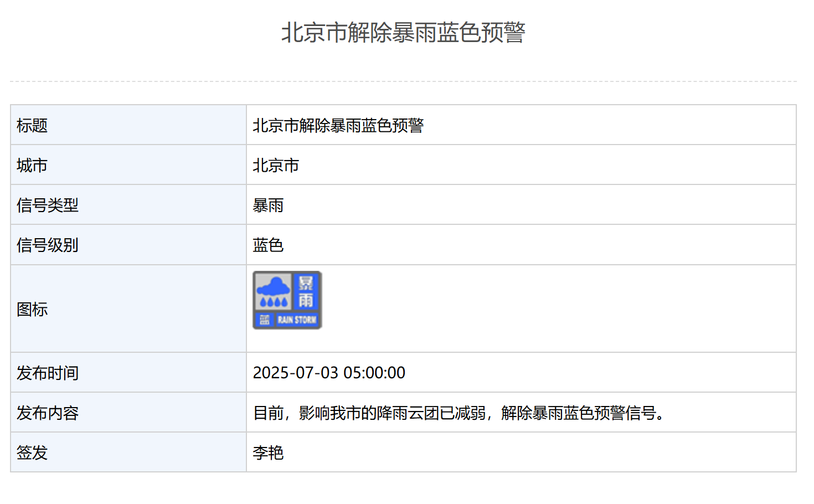
Task: Select the timestamp 2025-07-03 05:00:00
Action: pyautogui.click(x=329, y=373)
